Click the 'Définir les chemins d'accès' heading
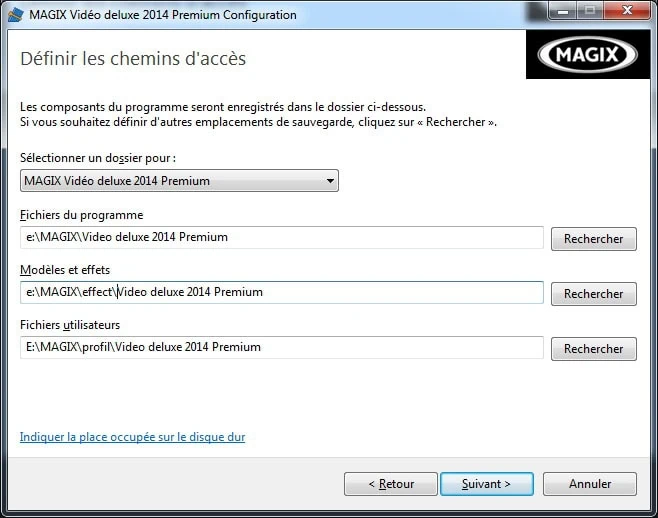The width and height of the screenshot is (658, 518). coord(133,59)
